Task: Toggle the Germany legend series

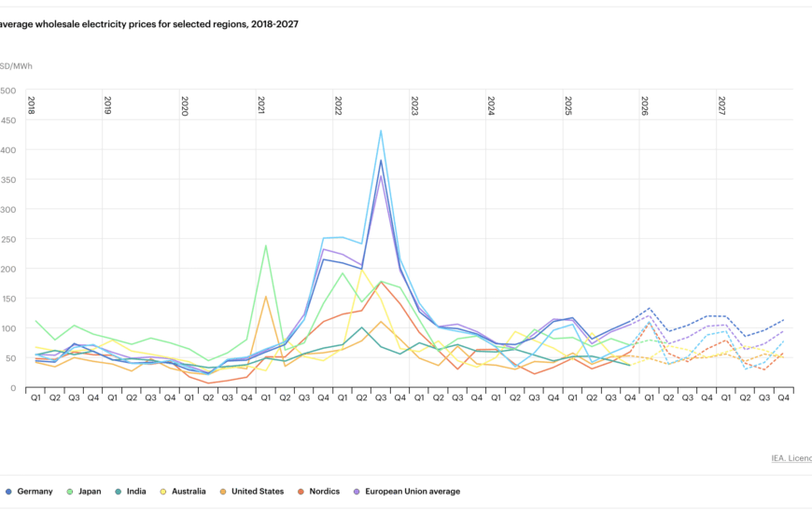Action: click(29, 491)
